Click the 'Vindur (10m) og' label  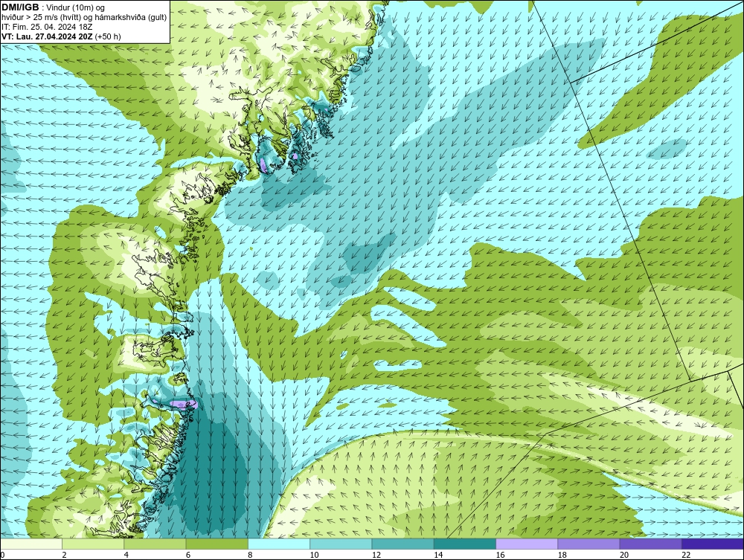(77, 7)
